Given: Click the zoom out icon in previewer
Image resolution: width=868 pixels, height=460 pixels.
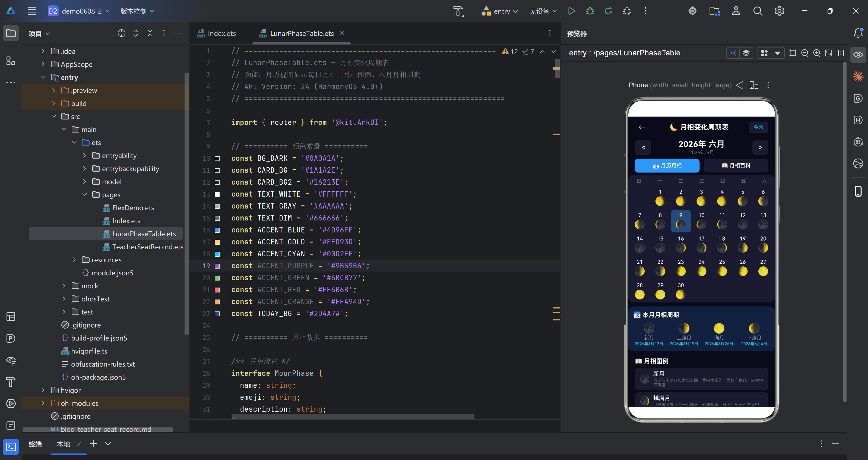Looking at the screenshot, I should pyautogui.click(x=805, y=53).
